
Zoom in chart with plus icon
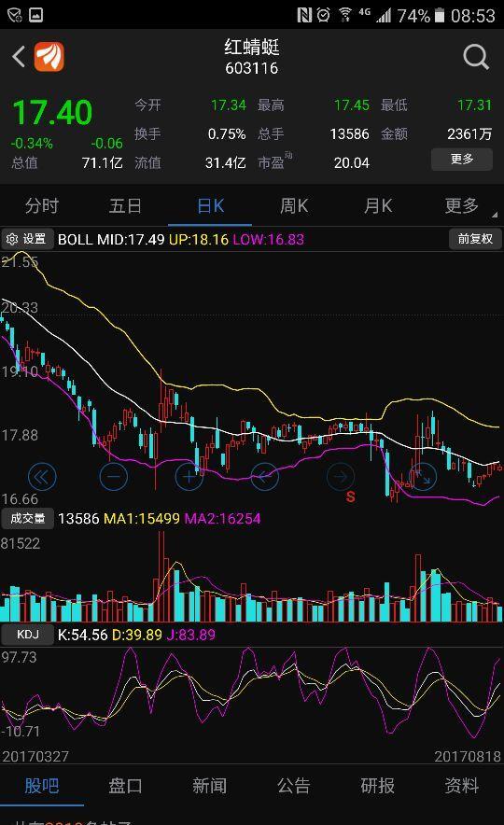[x=189, y=477]
